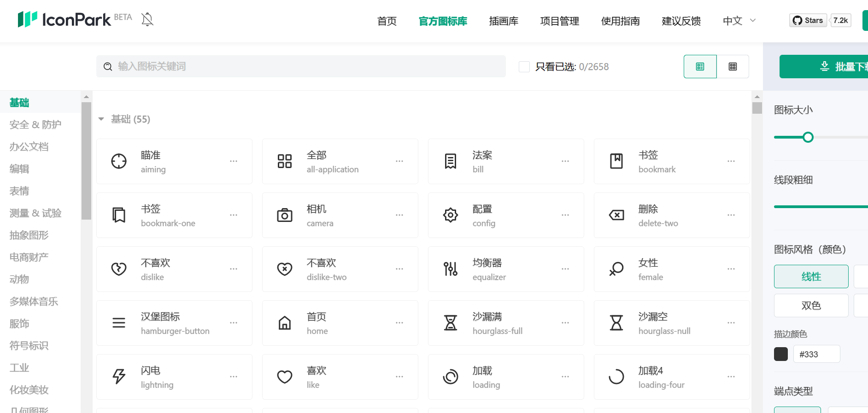
Task: Click the muted notification bell icon
Action: click(147, 19)
